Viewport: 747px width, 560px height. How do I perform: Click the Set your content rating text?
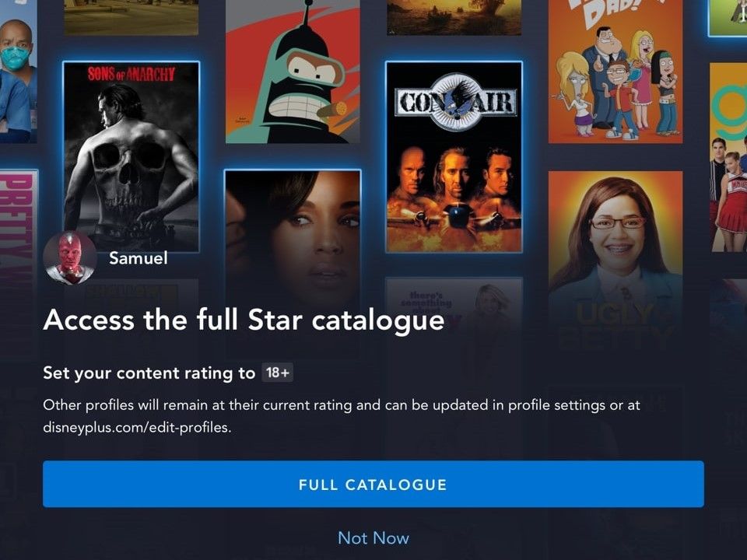point(149,373)
